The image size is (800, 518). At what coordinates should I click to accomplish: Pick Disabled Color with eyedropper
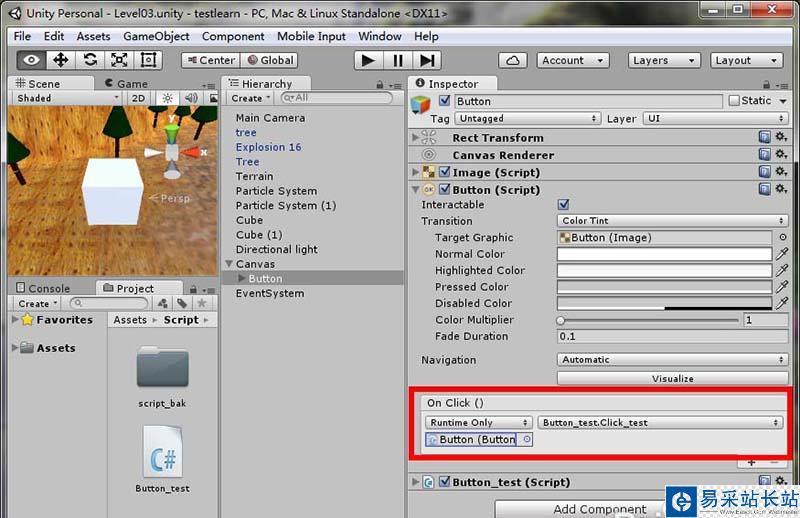click(x=782, y=303)
